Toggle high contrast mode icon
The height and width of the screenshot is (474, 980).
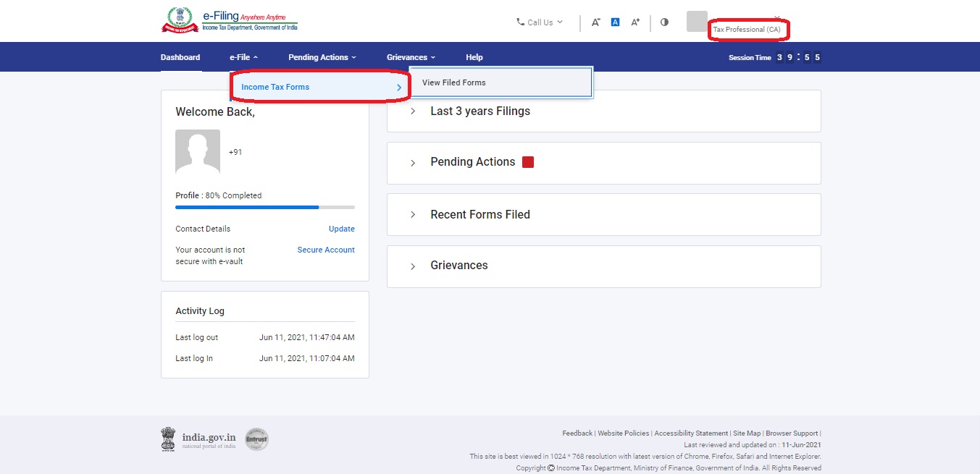(664, 22)
